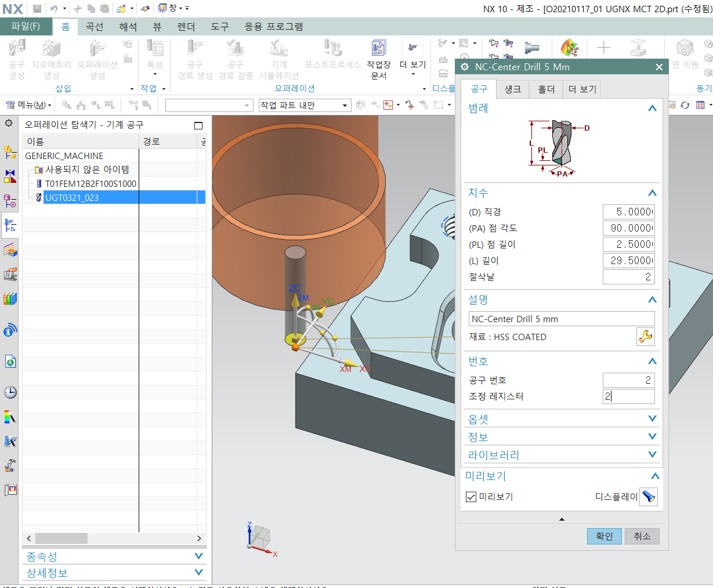Viewport: 713px width, 588px height.
Task: Click the 공구 경로 검증 verify tool path icon
Action: pos(236,59)
